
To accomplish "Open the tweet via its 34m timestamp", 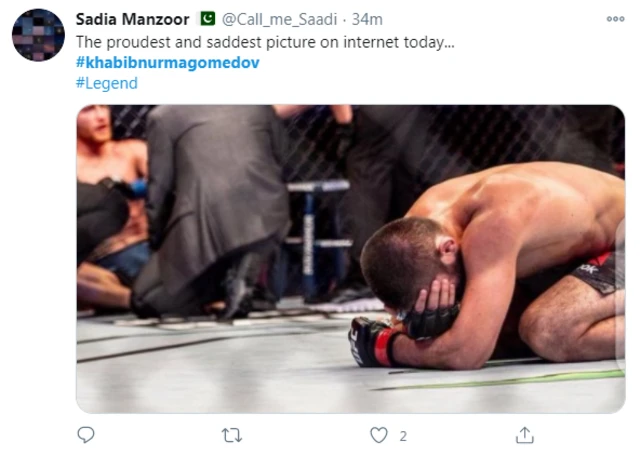I will pos(369,19).
